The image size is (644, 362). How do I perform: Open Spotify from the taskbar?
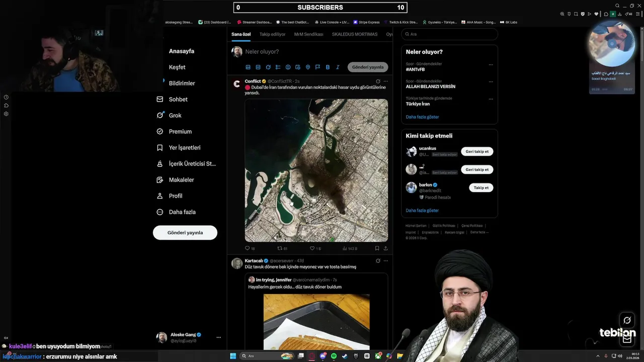[x=334, y=356]
